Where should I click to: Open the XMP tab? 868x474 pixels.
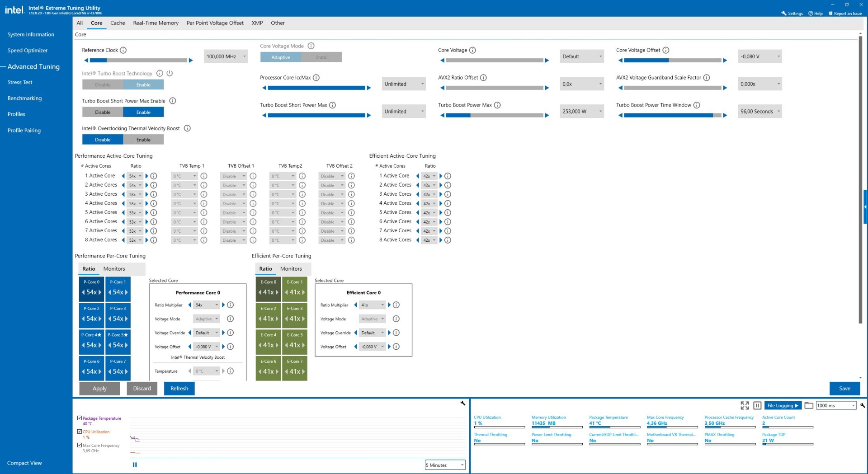pyautogui.click(x=257, y=23)
